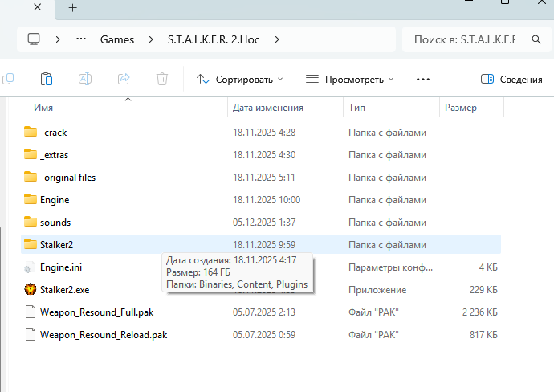Toggle the Сведения details pane
Screen dimensions: 554x392
[511, 80]
